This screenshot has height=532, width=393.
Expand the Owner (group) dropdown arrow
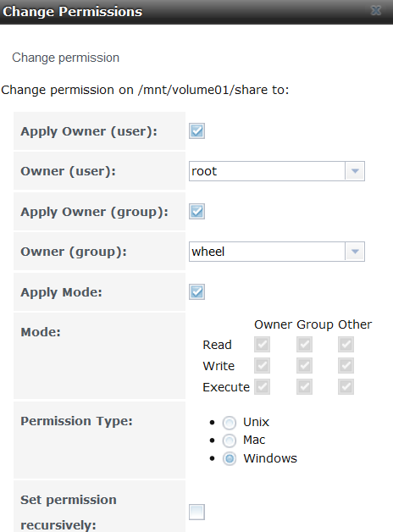355,252
